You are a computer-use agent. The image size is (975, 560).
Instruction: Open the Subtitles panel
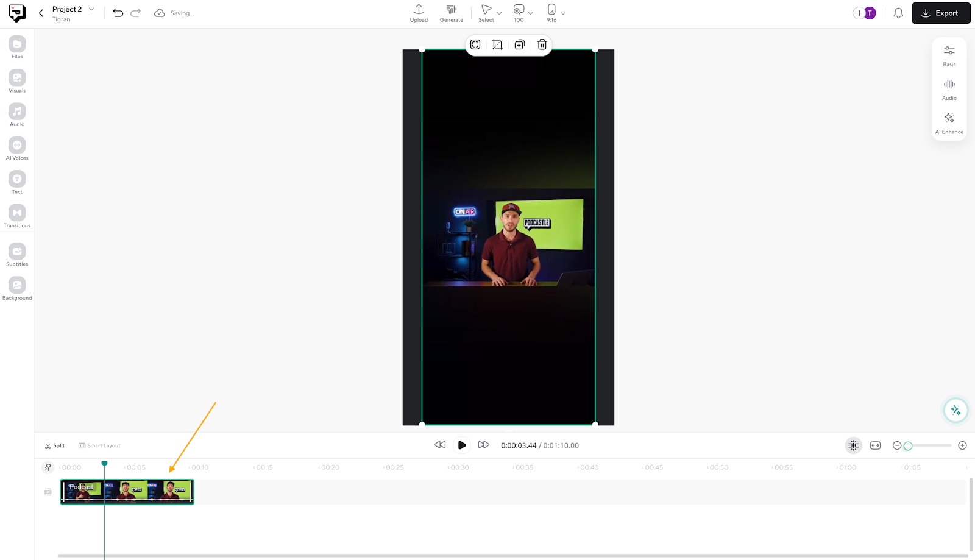click(17, 255)
